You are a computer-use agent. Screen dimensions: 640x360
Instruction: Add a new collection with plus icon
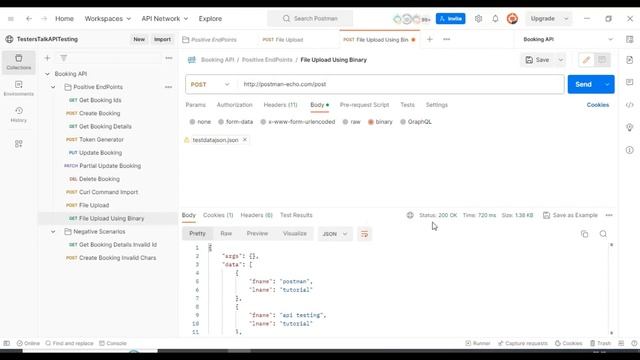tap(47, 58)
